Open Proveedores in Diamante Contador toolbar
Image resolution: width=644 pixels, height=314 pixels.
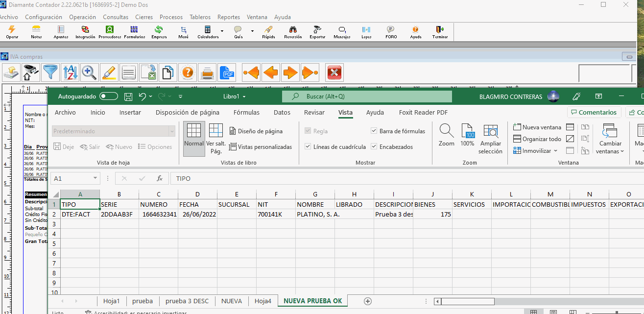coord(110,32)
